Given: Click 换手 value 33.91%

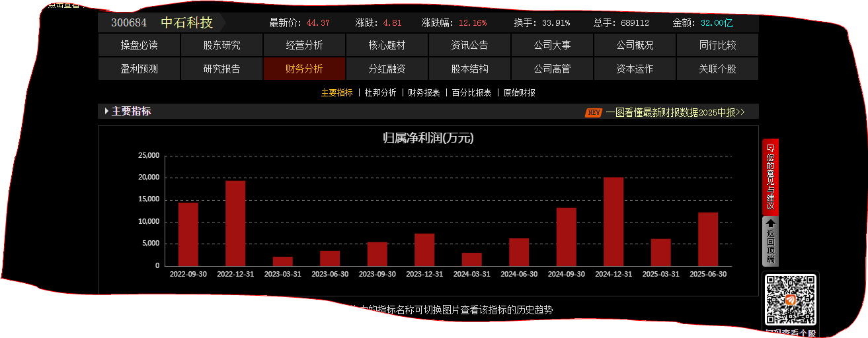Looking at the screenshot, I should pos(556,23).
